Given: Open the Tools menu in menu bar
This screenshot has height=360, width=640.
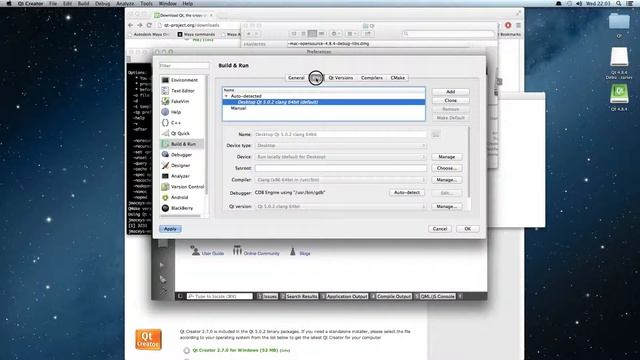Looking at the screenshot, I should click(x=146, y=3).
